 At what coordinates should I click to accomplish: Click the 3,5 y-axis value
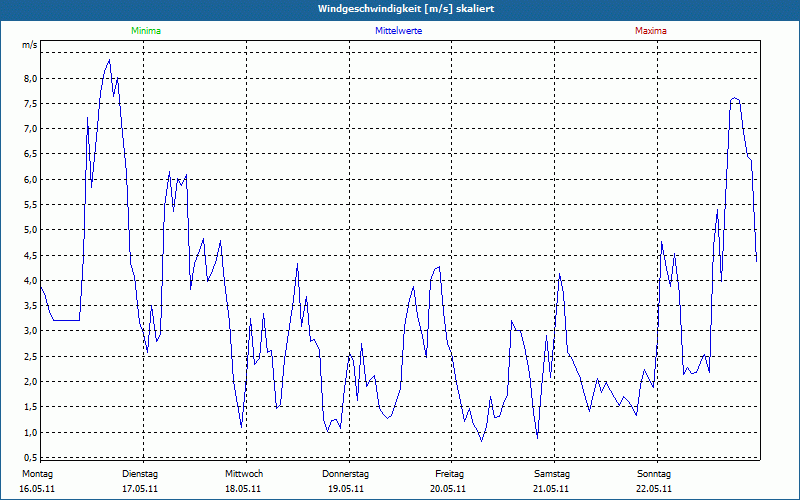(31, 306)
